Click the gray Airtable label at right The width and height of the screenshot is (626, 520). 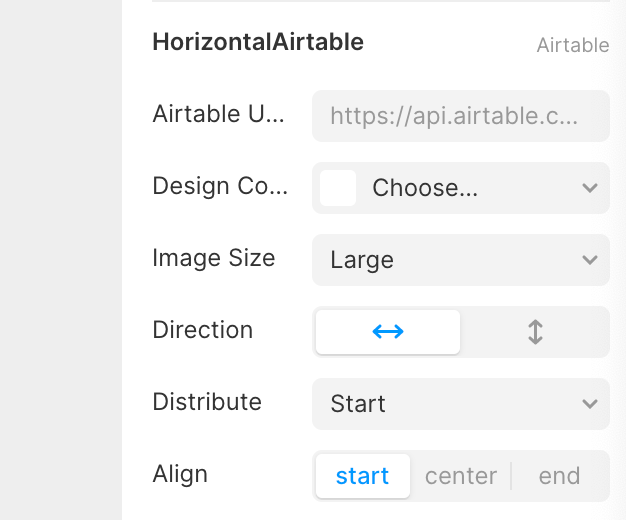point(573,45)
